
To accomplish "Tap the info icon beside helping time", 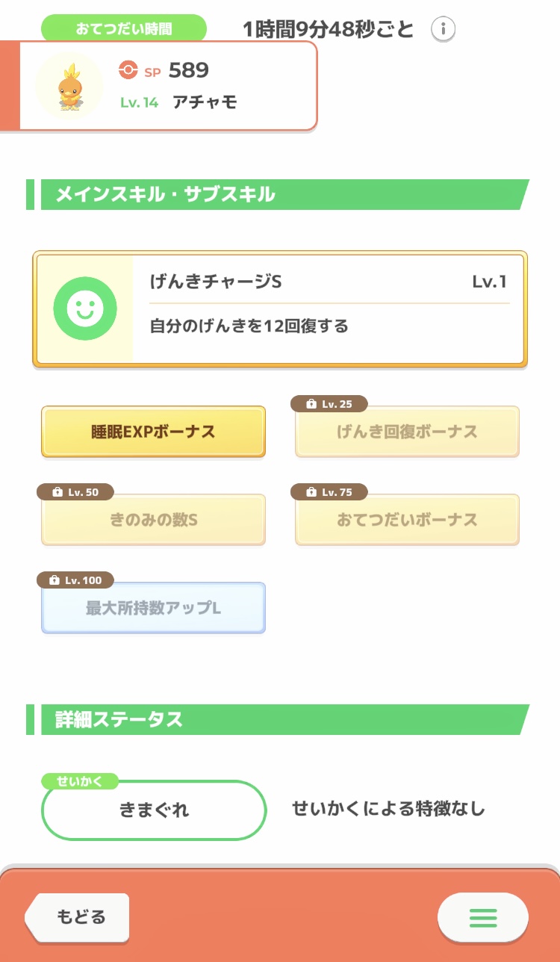I will click(444, 29).
